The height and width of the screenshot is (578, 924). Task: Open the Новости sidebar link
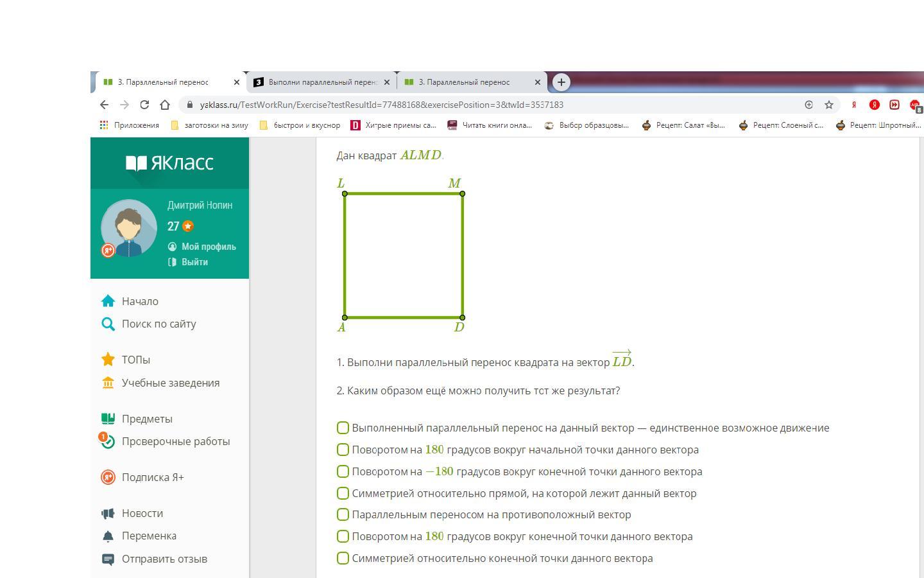[142, 513]
